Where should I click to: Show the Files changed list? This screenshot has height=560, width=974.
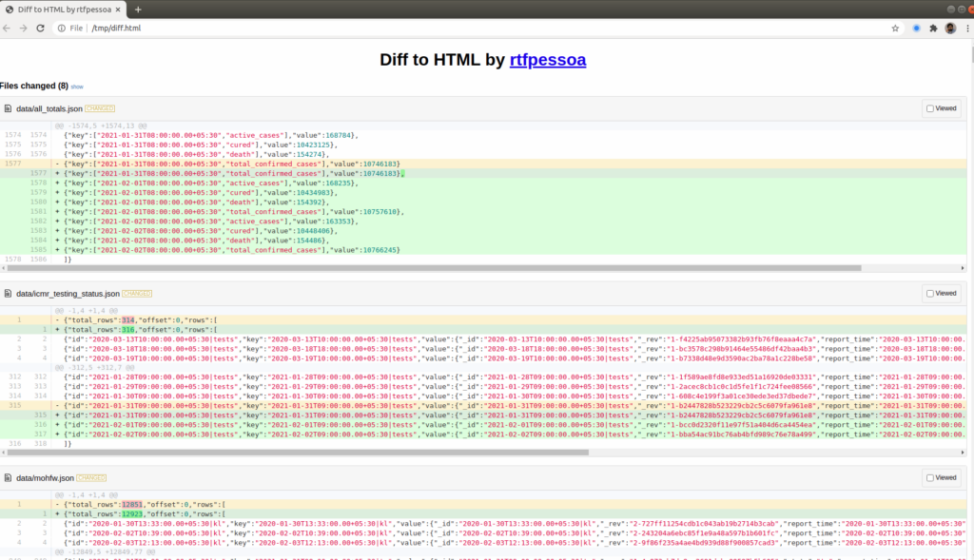(x=77, y=87)
